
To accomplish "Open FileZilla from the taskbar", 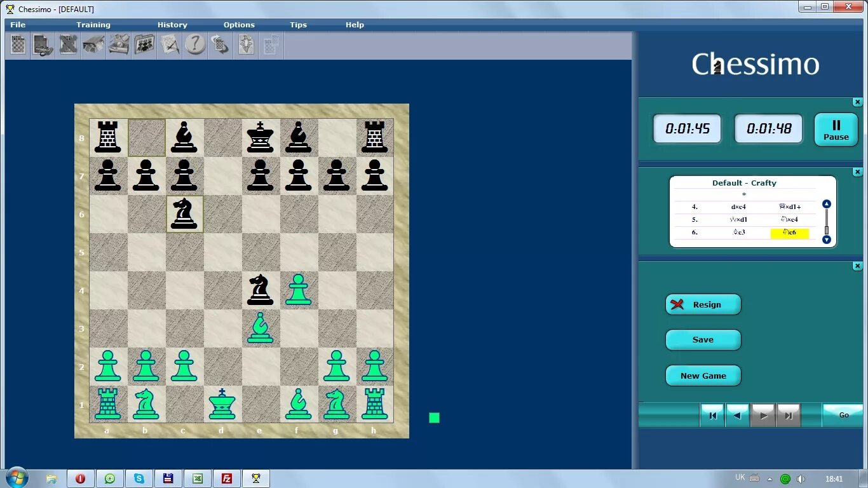I will click(x=227, y=478).
